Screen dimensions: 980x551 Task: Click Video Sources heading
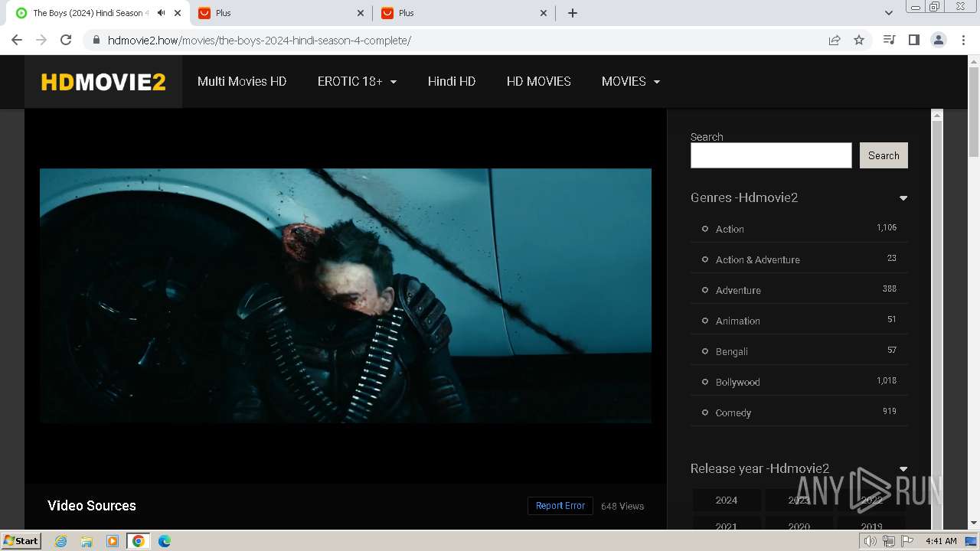92,506
